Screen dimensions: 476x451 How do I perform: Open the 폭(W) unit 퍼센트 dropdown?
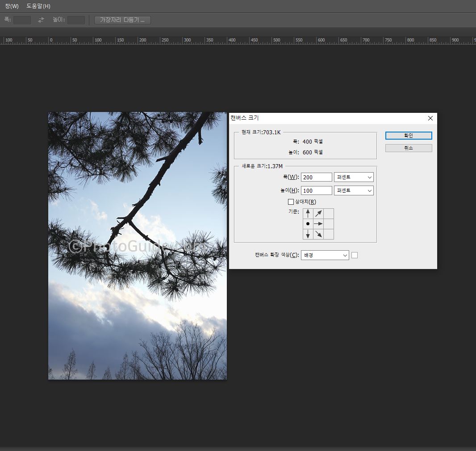pos(354,177)
